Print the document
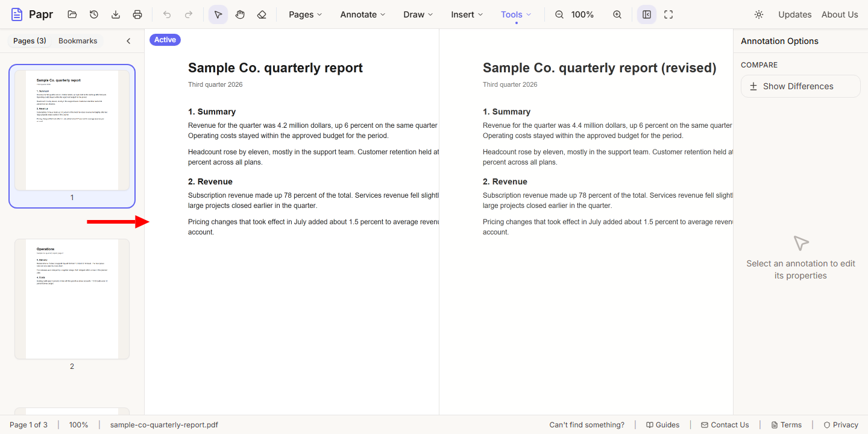This screenshot has height=434, width=868. tap(137, 14)
